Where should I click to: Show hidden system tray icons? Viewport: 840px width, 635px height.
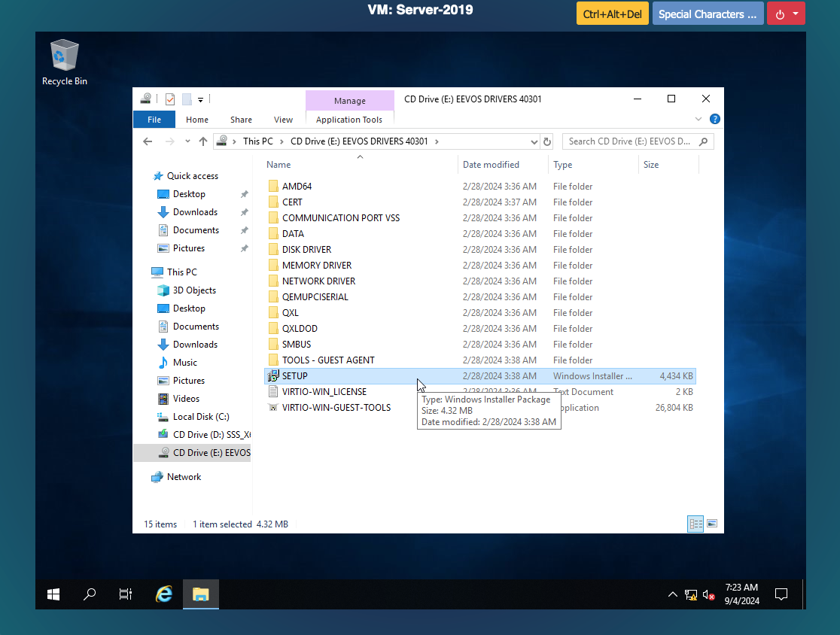[x=673, y=594]
